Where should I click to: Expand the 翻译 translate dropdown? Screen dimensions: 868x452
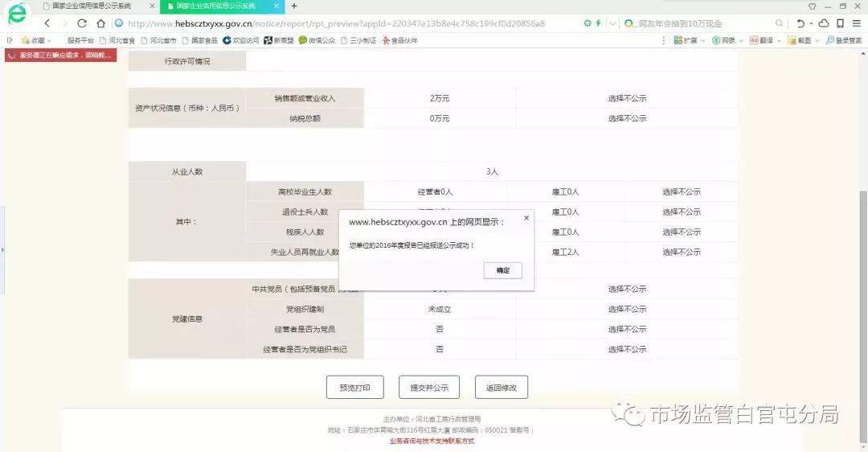[765, 40]
